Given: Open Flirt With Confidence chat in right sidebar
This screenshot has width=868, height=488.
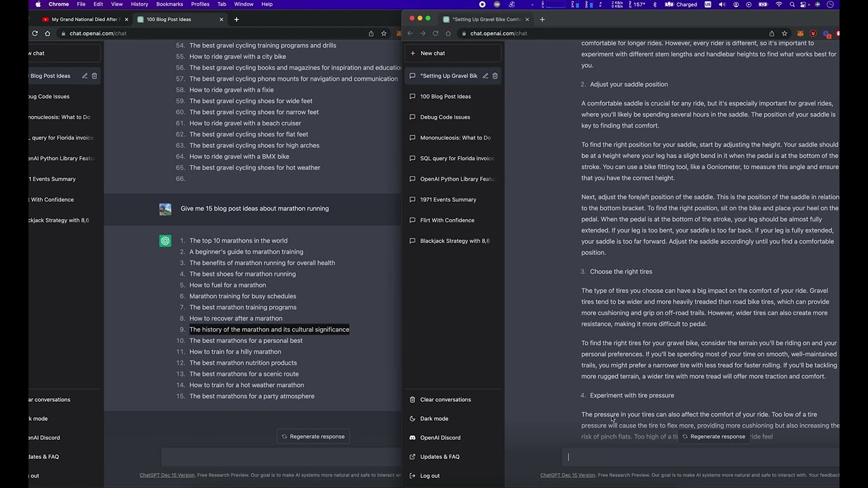Looking at the screenshot, I should coord(454,220).
